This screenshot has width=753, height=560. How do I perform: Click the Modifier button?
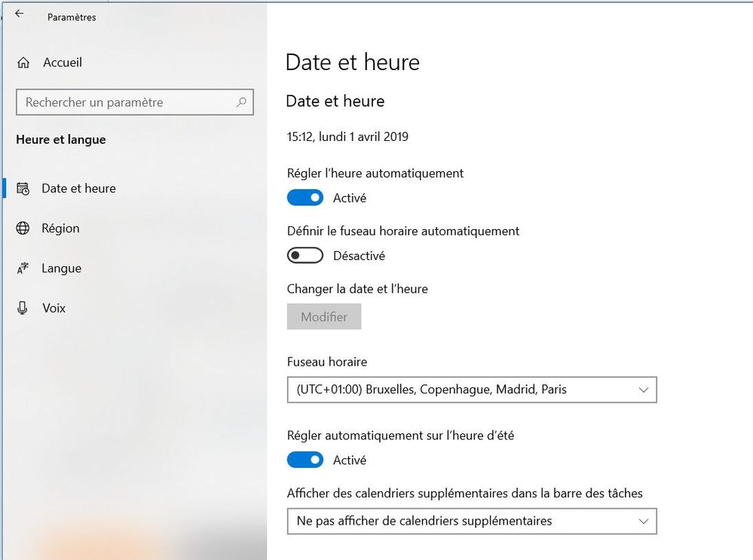tap(324, 317)
